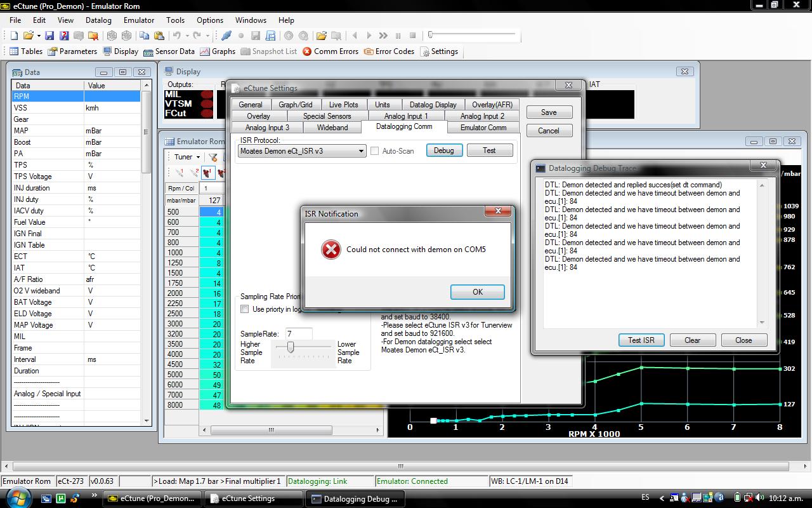Open the Datalog menu
The image size is (812, 508).
98,20
